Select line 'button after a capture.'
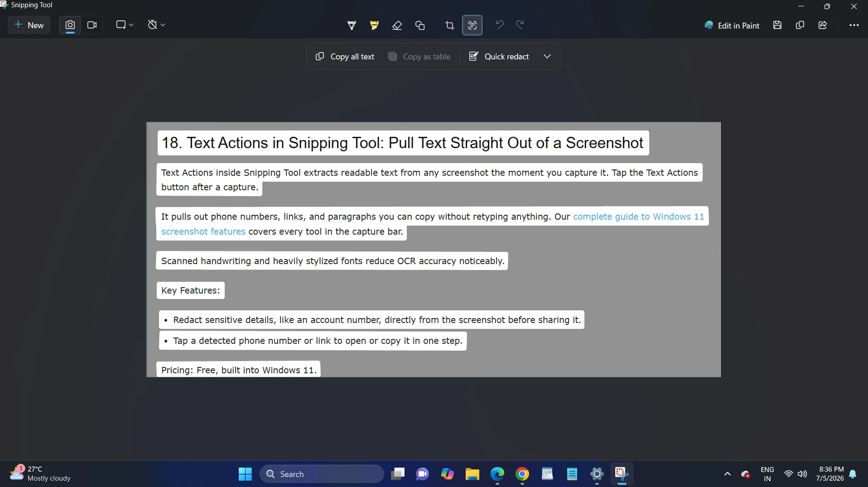This screenshot has height=487, width=868. (x=210, y=187)
